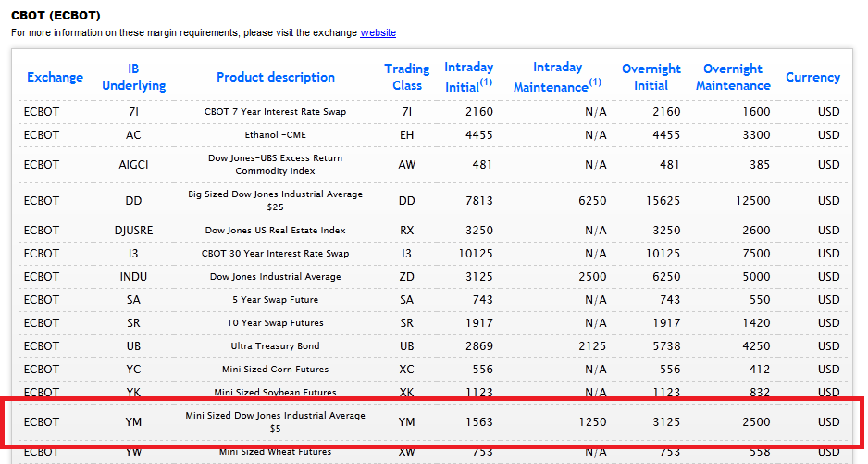
Task: Click the EH trading class cell
Action: pyautogui.click(x=407, y=134)
